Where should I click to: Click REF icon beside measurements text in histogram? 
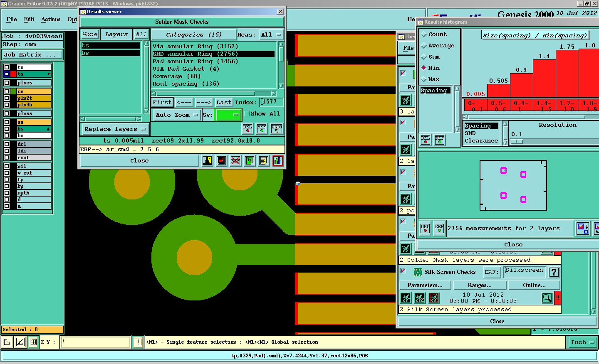click(439, 228)
